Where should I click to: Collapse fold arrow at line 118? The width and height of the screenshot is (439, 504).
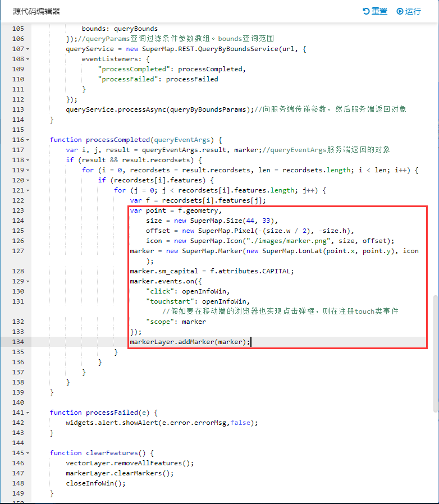click(28, 160)
